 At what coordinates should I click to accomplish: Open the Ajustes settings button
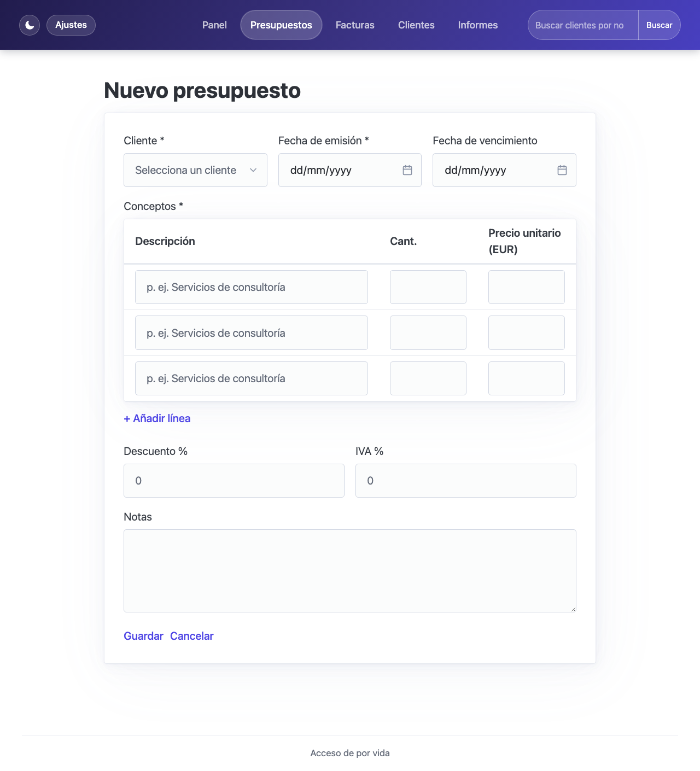[x=71, y=25]
